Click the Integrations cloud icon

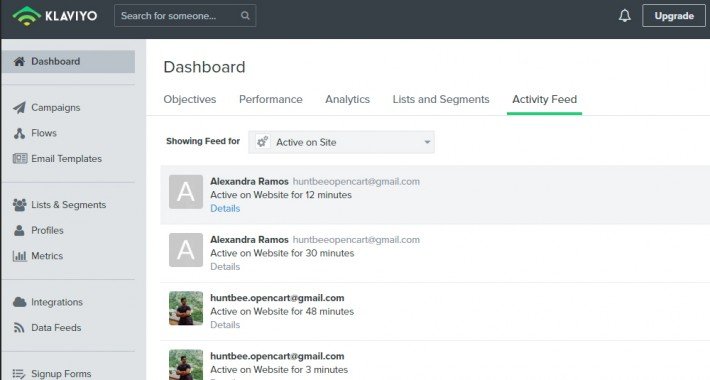[x=19, y=302]
